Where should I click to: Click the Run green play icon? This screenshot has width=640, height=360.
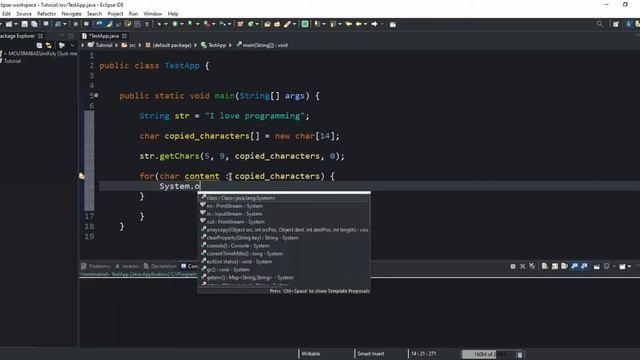[175, 24]
